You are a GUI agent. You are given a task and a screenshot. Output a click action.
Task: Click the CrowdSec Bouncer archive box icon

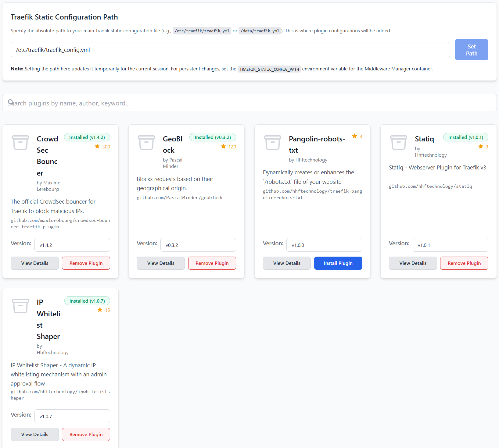tap(20, 143)
